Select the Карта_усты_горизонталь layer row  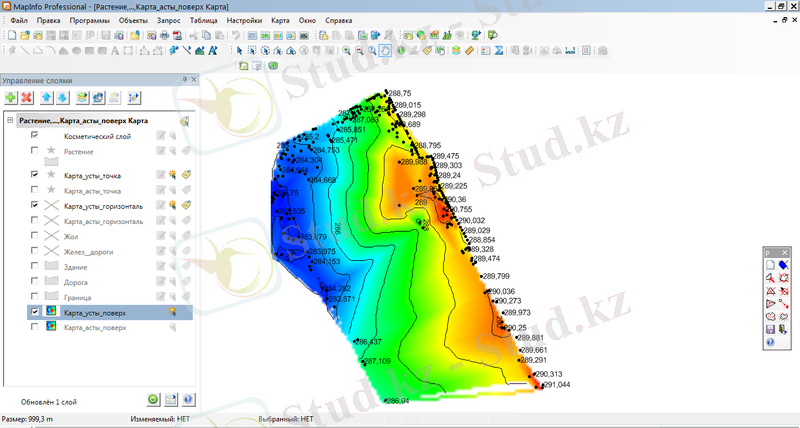(x=104, y=205)
